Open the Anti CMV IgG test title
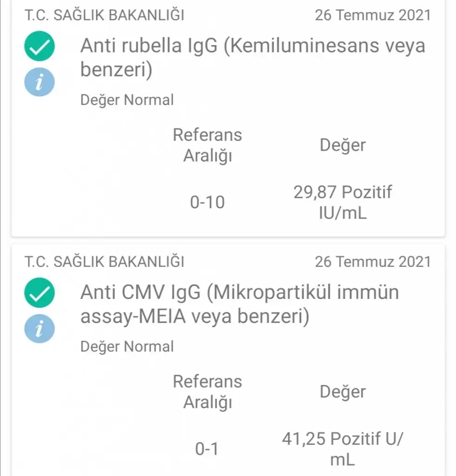The height and width of the screenshot is (476, 456). (240, 304)
